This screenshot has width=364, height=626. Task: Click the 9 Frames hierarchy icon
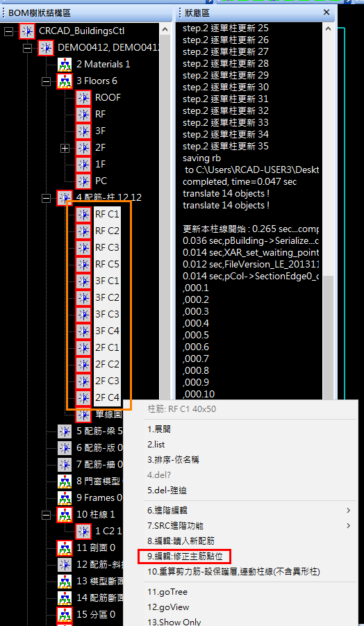[x=65, y=498]
